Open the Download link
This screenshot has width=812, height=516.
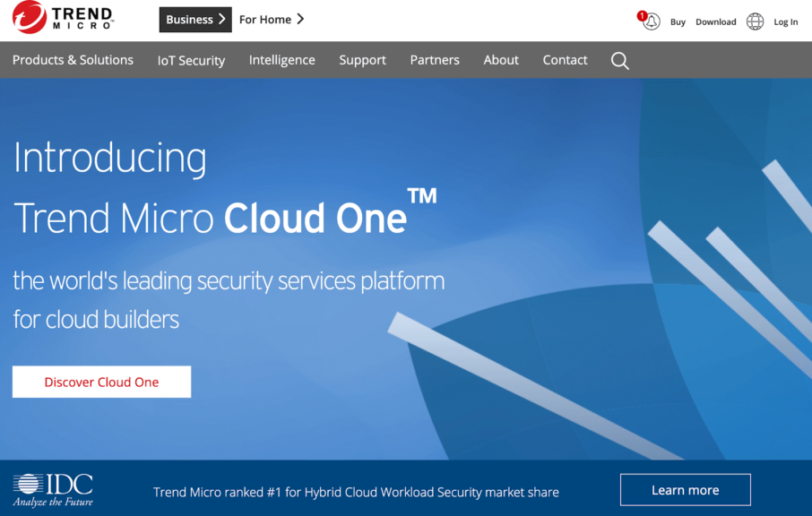pyautogui.click(x=715, y=21)
